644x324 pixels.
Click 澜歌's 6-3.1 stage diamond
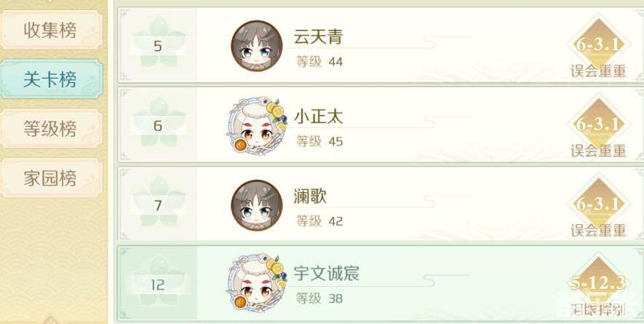tap(598, 204)
